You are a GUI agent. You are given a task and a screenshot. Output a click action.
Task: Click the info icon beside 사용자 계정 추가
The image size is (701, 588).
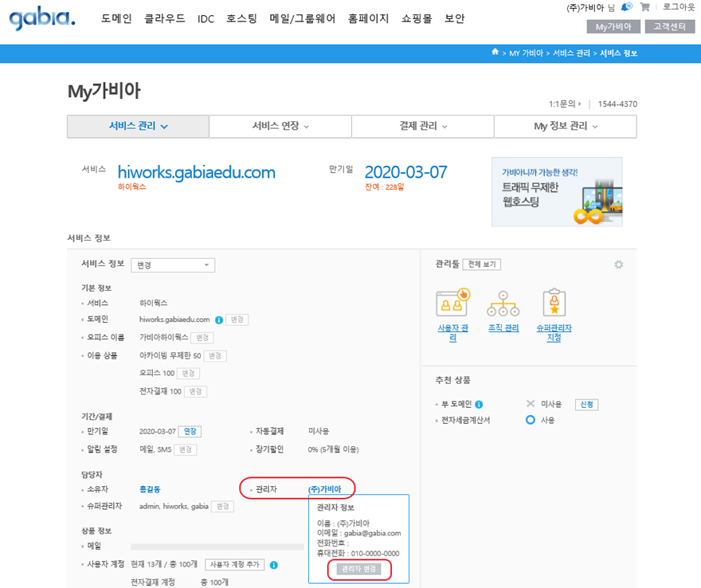(273, 565)
